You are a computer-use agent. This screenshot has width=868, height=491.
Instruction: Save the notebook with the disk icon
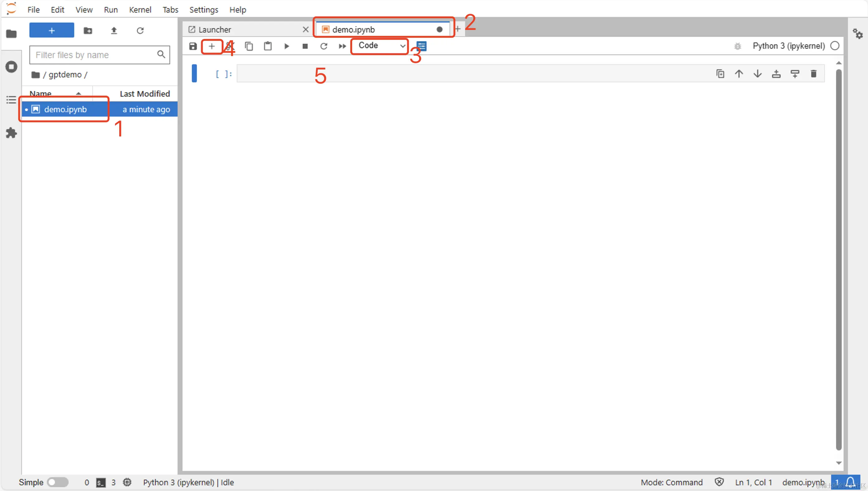click(x=193, y=46)
